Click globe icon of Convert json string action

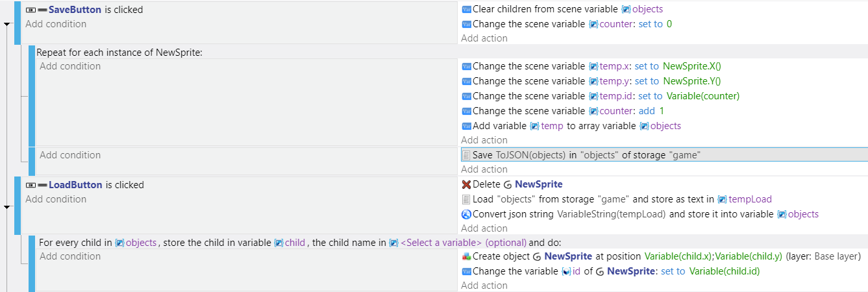click(x=466, y=214)
